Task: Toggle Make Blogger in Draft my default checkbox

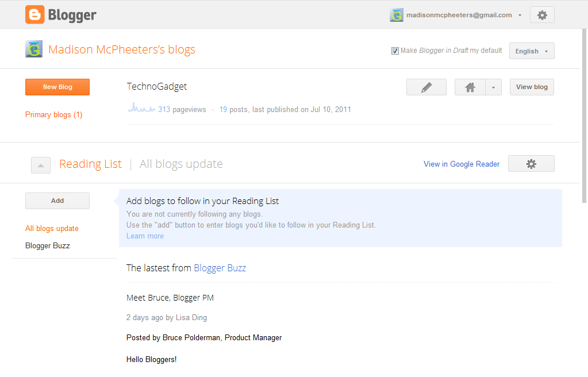Action: coord(394,51)
